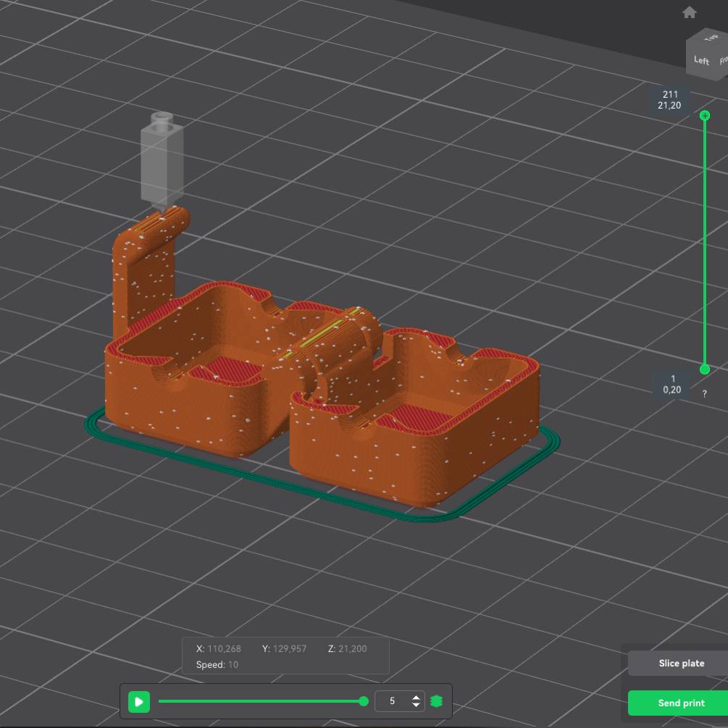Click the green layers stack icon
This screenshot has height=728, width=728.
(x=436, y=701)
